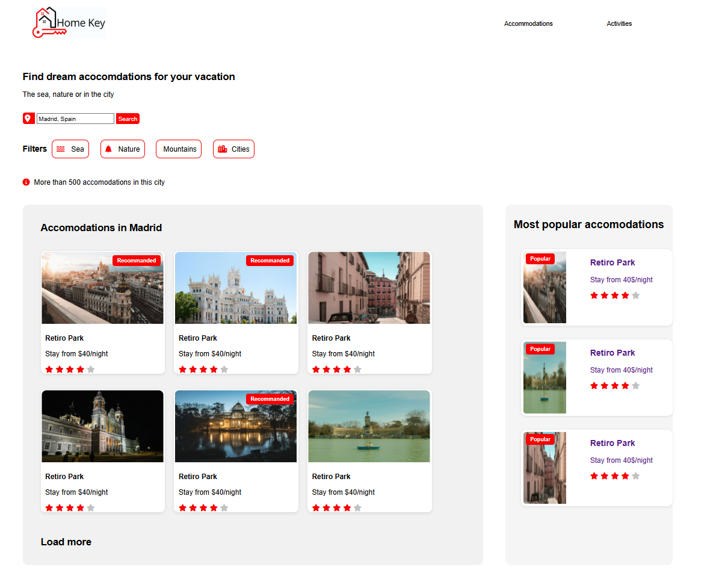Click the star rating beside the popular street thumbnail
This screenshot has width=728, height=573.
point(615,476)
